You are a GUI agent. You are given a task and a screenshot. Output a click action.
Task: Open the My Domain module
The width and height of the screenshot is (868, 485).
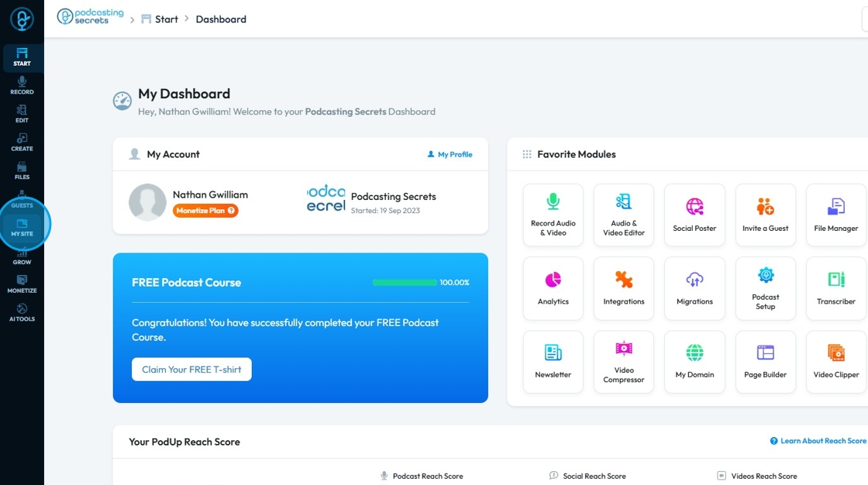(x=694, y=362)
